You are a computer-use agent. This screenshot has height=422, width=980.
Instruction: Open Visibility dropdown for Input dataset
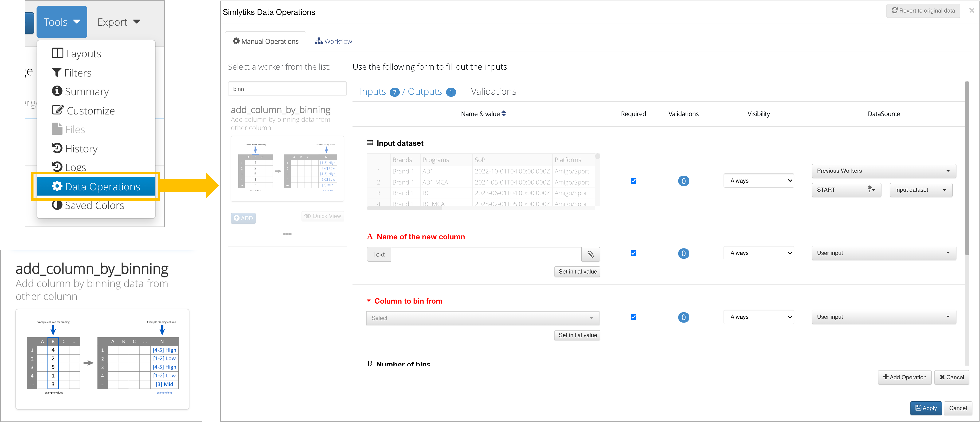[x=759, y=181]
